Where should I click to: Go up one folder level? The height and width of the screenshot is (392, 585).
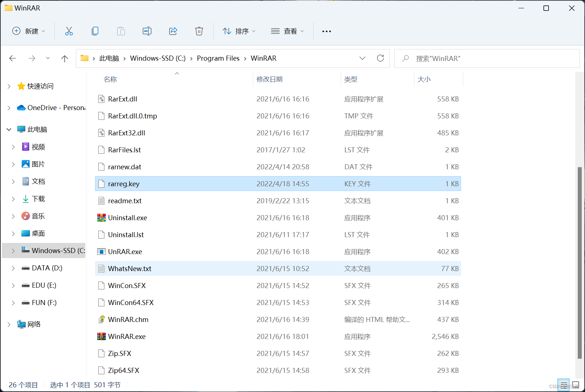tap(65, 58)
